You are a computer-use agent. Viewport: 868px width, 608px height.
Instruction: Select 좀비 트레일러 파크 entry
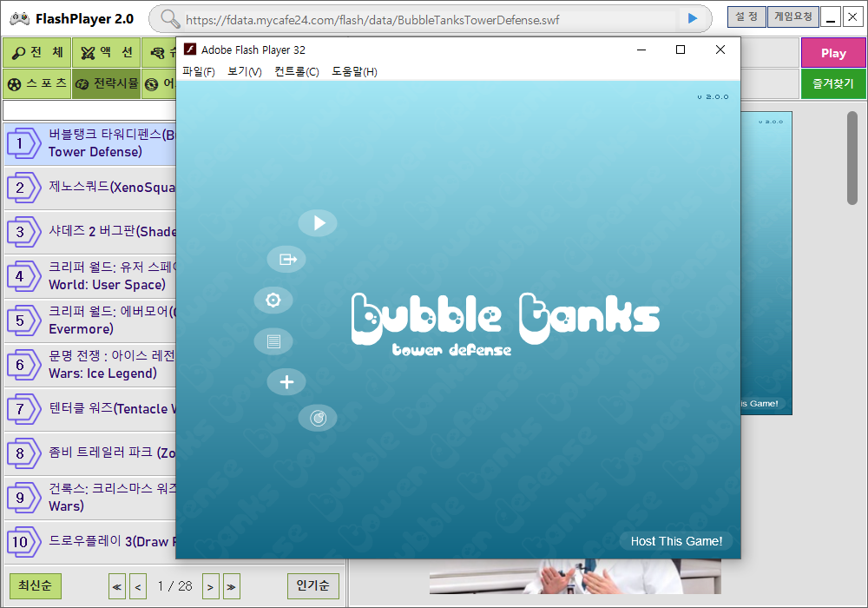tap(90, 453)
